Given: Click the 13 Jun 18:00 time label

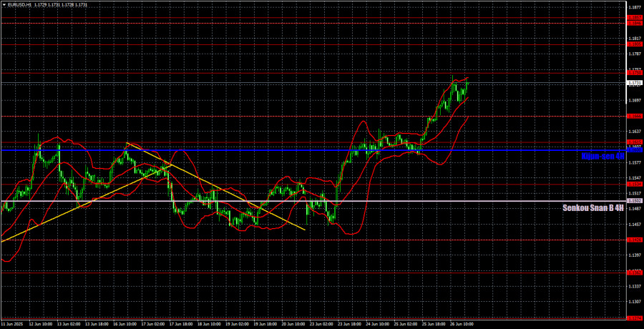Looking at the screenshot, I should 98,324.
